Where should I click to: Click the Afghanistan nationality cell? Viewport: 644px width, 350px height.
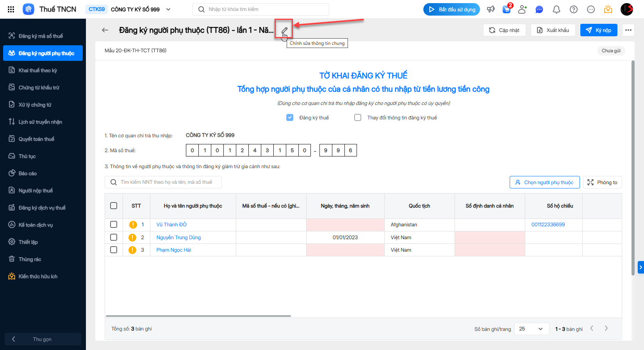click(419, 225)
